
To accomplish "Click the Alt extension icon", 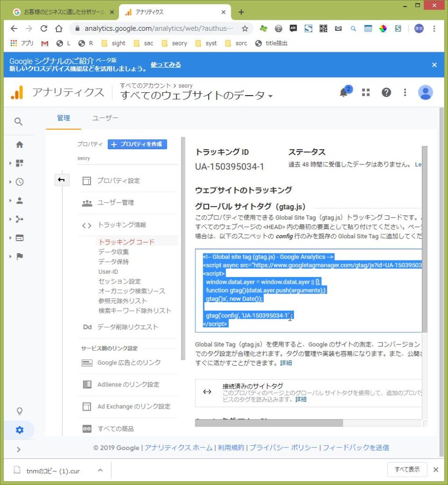I will pos(293,28).
